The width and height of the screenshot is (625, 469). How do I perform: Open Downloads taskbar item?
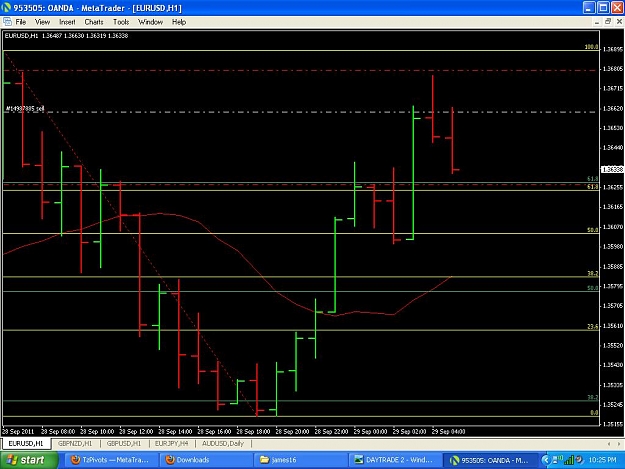(x=205, y=460)
